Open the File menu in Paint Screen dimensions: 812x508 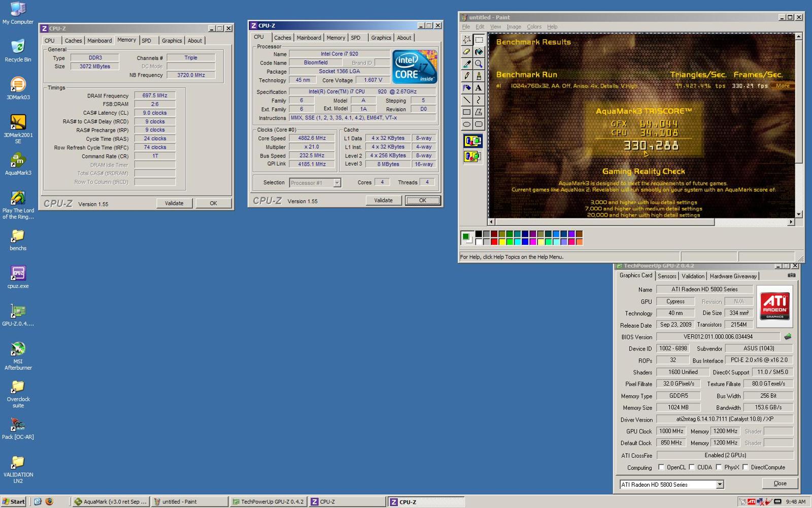tap(466, 27)
